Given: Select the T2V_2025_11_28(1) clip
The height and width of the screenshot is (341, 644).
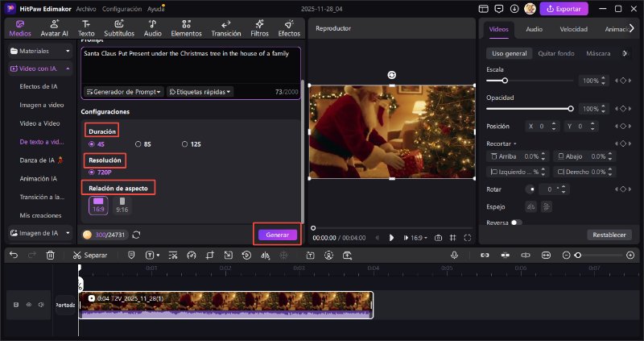Looking at the screenshot, I should click(226, 305).
